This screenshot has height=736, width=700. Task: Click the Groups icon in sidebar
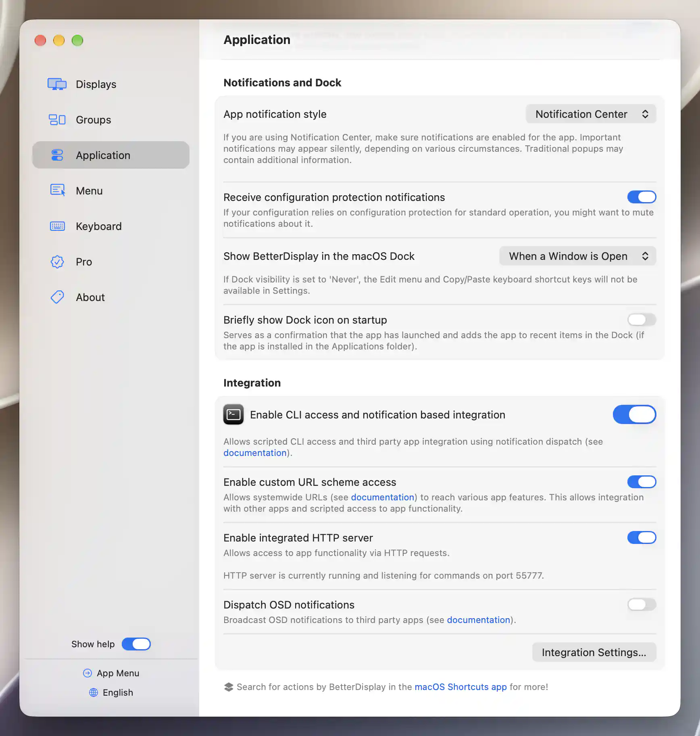[x=57, y=120]
